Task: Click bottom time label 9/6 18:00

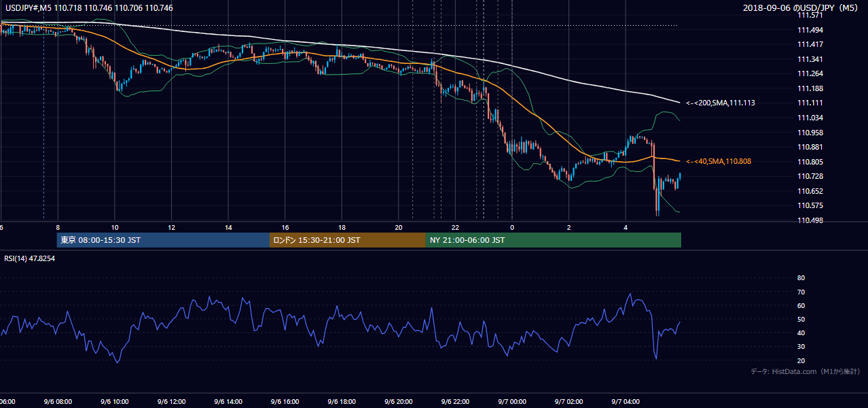Action: click(342, 402)
